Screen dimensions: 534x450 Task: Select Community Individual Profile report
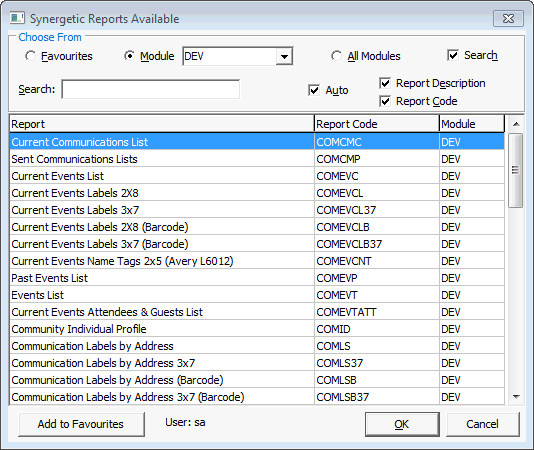point(162,329)
